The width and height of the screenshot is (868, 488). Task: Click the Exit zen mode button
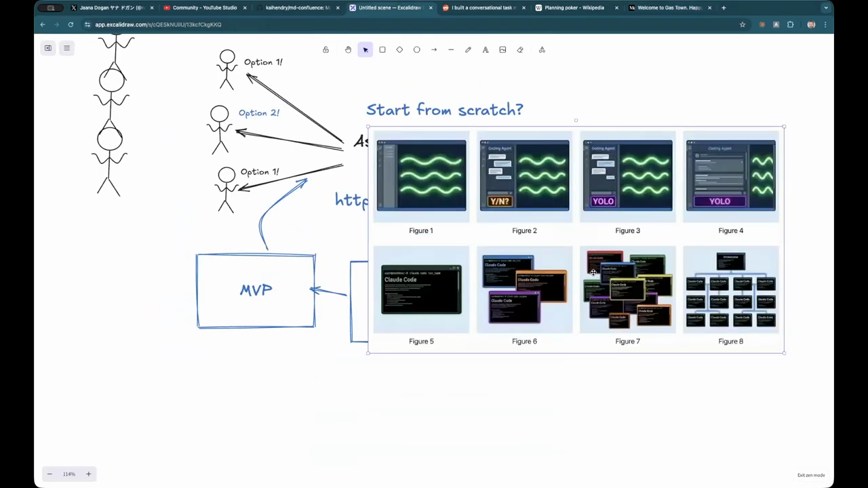(x=811, y=475)
